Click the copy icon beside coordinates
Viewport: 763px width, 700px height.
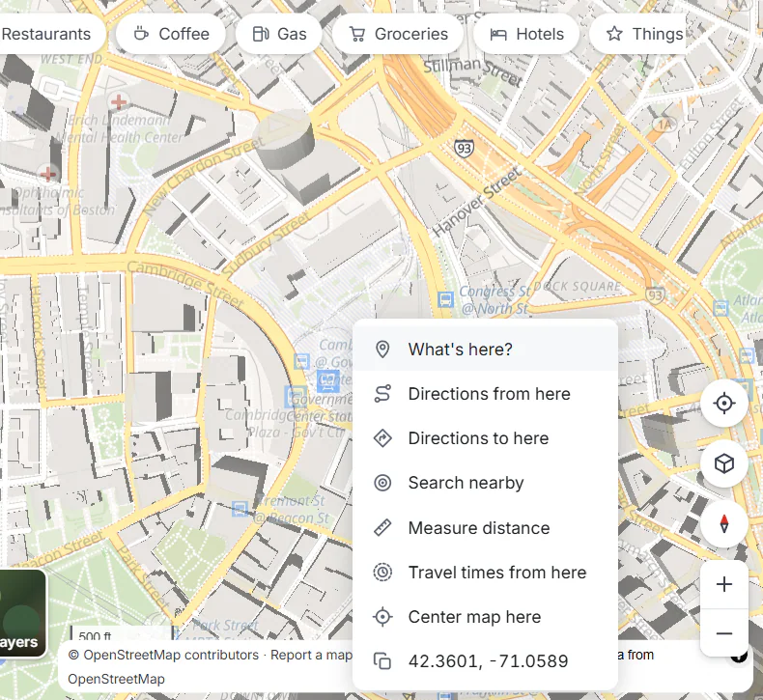pos(382,661)
